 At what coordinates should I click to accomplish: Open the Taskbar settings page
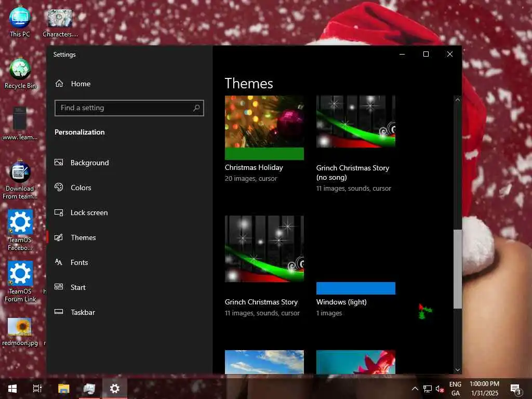tap(129, 312)
